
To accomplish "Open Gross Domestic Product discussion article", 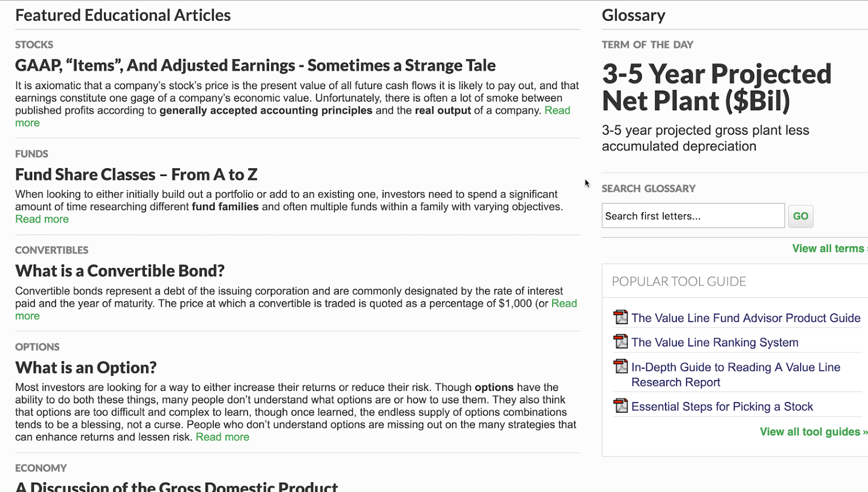I will click(177, 486).
